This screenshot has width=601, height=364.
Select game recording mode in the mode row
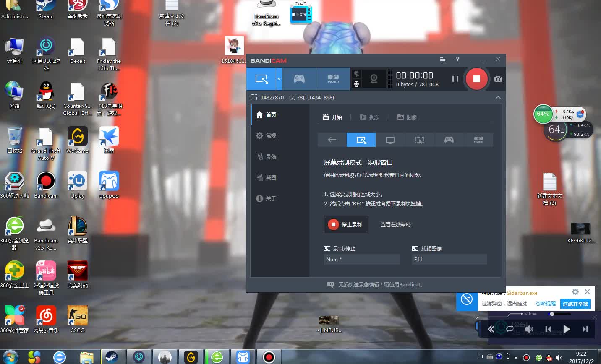[449, 140]
